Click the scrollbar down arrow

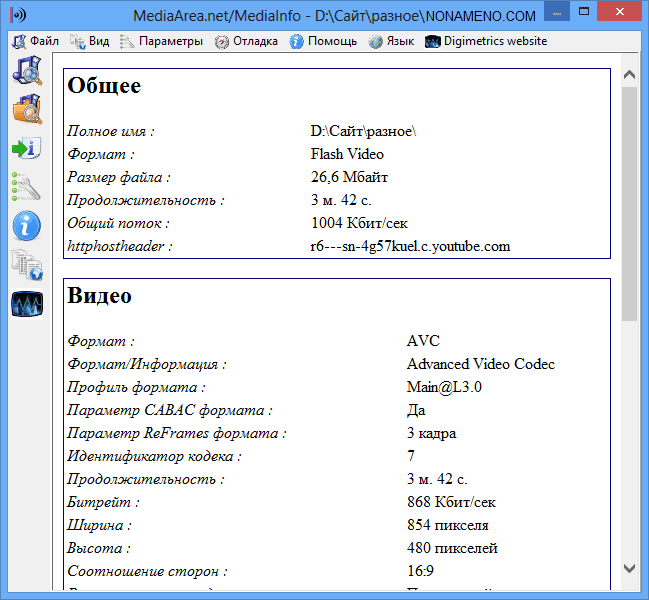point(629,567)
